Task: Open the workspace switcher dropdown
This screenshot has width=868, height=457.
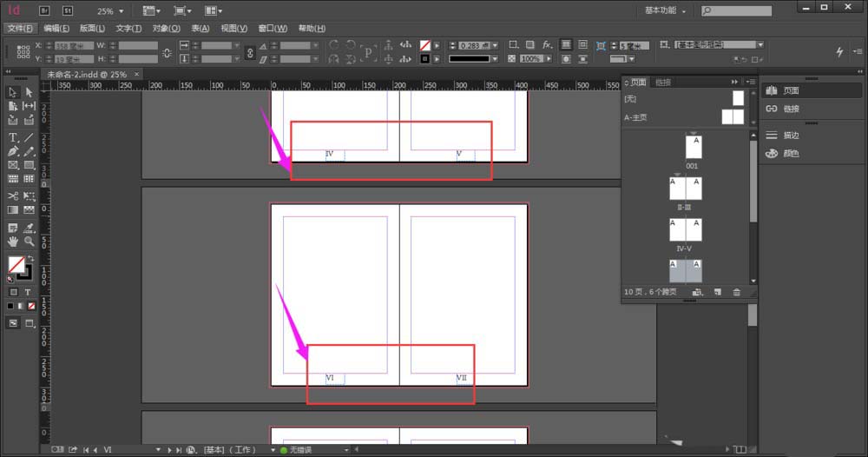Action: coord(666,10)
